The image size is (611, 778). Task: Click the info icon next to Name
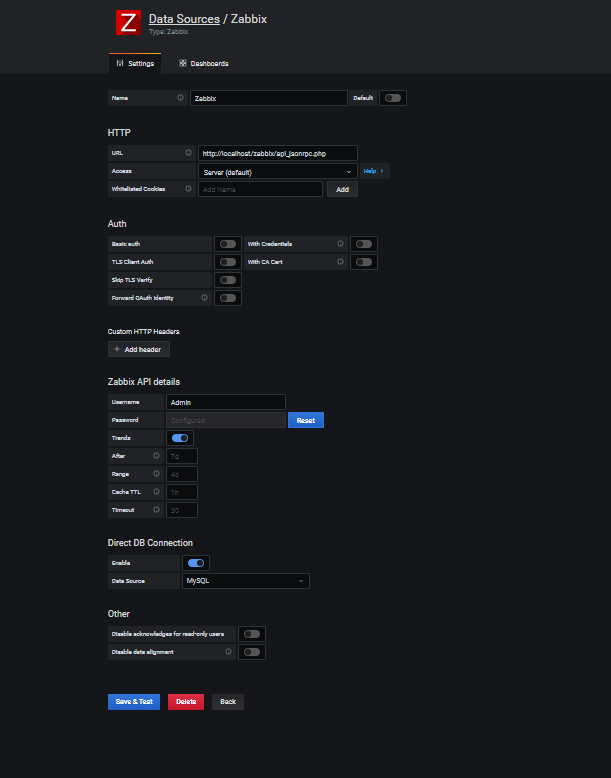pos(180,98)
